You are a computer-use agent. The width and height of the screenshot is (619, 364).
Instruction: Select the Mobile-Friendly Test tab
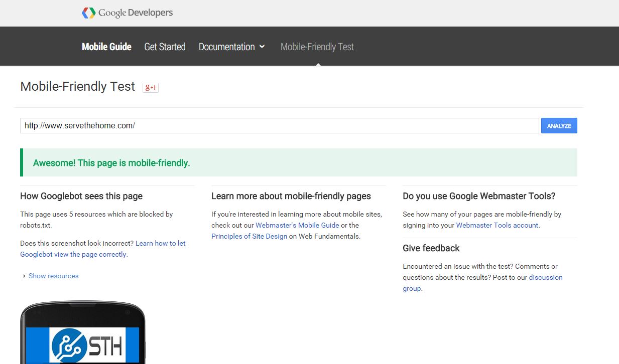point(317,47)
